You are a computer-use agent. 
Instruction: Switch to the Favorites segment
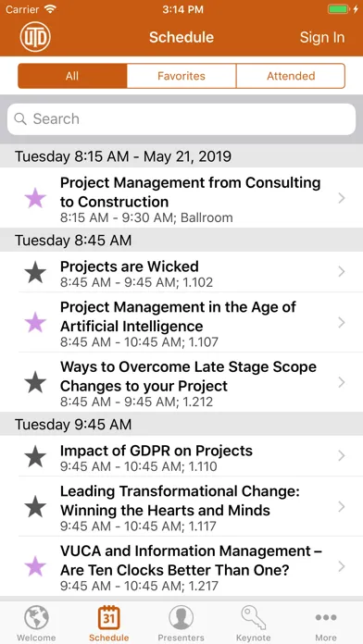tap(181, 76)
